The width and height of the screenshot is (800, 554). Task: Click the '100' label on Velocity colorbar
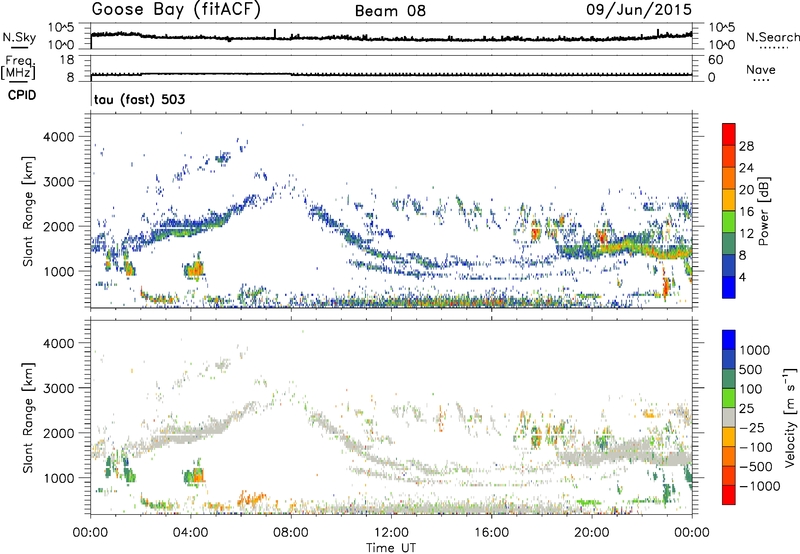click(750, 389)
